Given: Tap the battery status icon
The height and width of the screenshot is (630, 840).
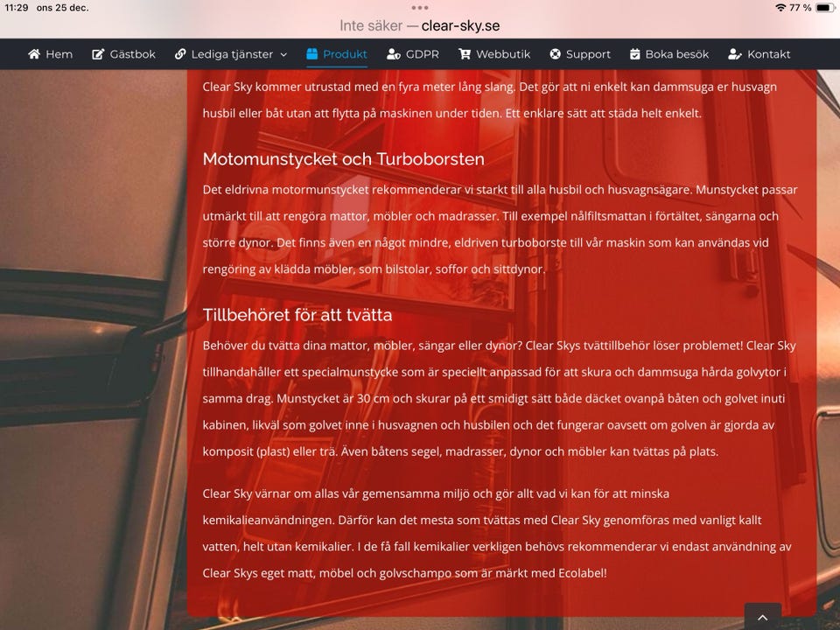Looking at the screenshot, I should [825, 8].
